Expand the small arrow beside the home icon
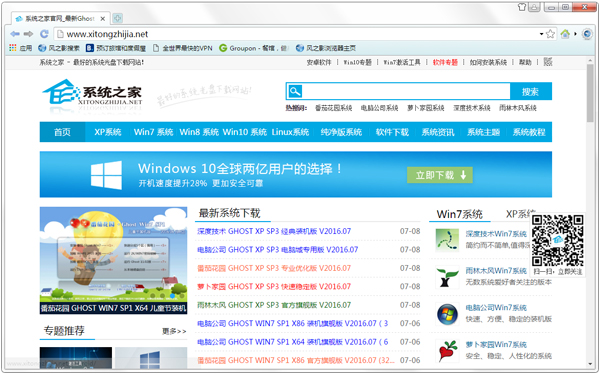This screenshot has height=374, width=600. [575, 34]
